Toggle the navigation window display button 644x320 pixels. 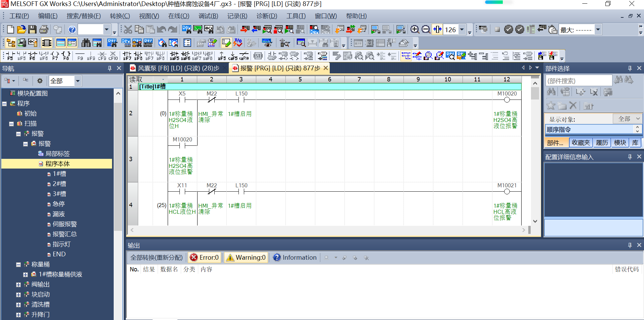click(x=11, y=43)
